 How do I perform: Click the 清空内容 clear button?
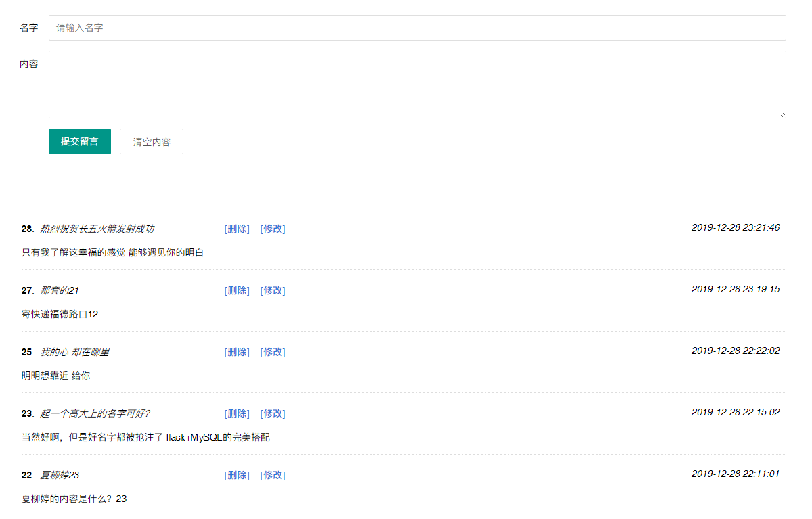coord(152,141)
